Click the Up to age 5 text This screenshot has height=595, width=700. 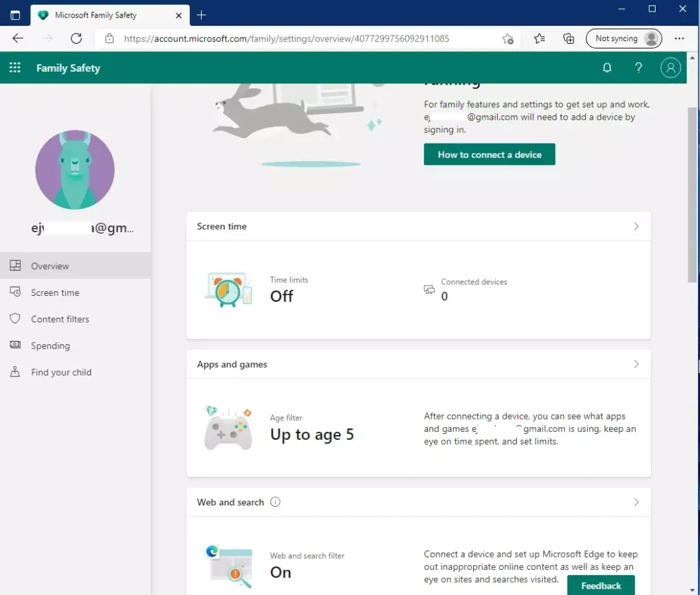point(312,434)
